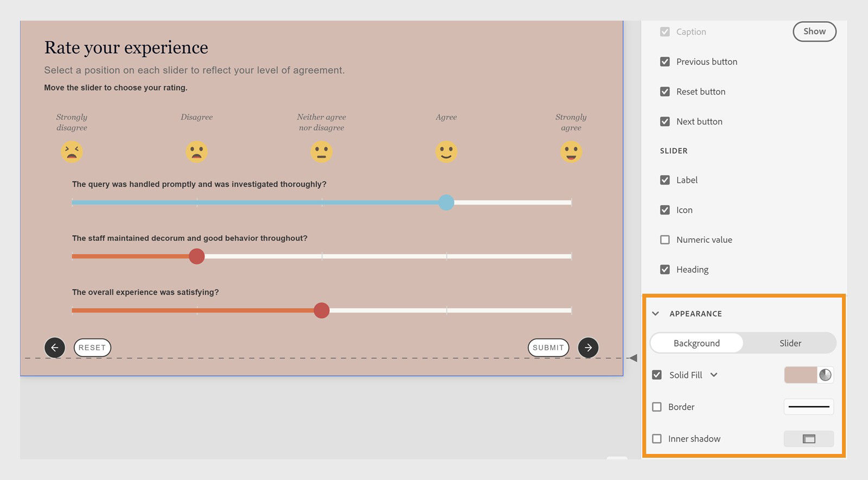The width and height of the screenshot is (868, 480).
Task: Click the next arrow button
Action: (589, 348)
